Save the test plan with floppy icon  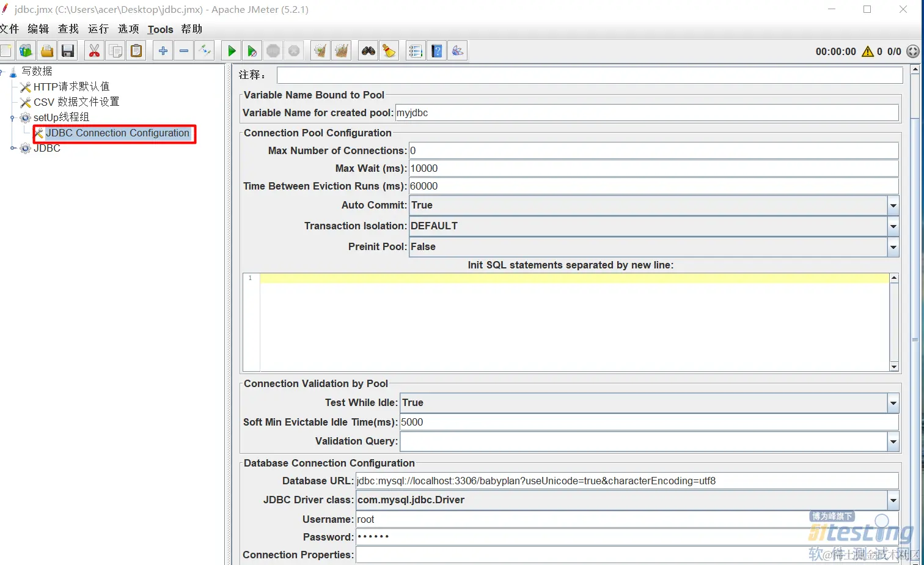[68, 51]
